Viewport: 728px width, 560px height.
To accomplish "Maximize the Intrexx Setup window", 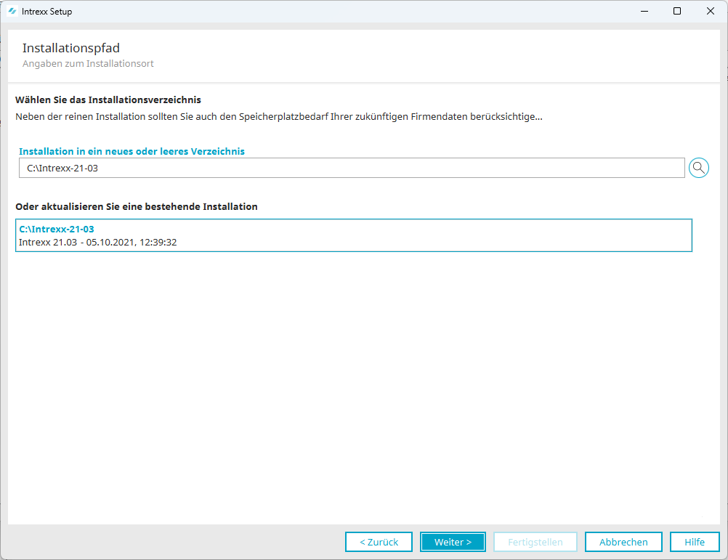I will tap(677, 11).
